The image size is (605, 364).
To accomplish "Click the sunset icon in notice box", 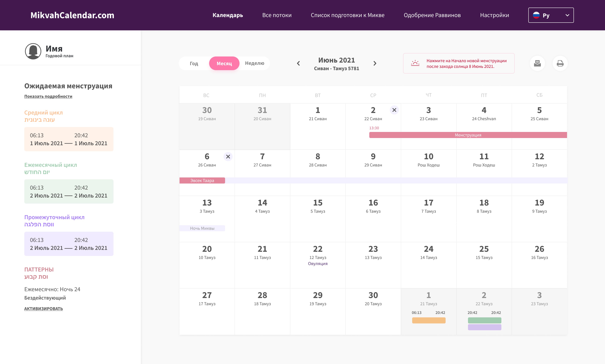I will coord(415,63).
